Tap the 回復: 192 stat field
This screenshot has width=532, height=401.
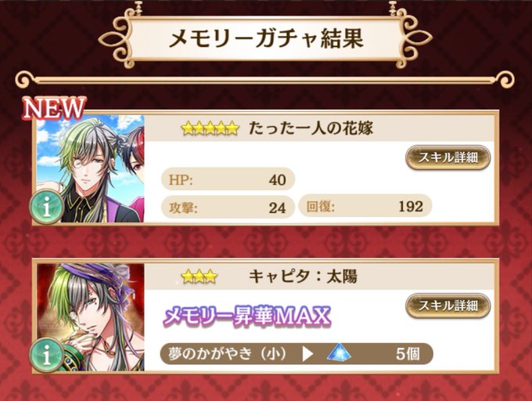click(x=365, y=206)
